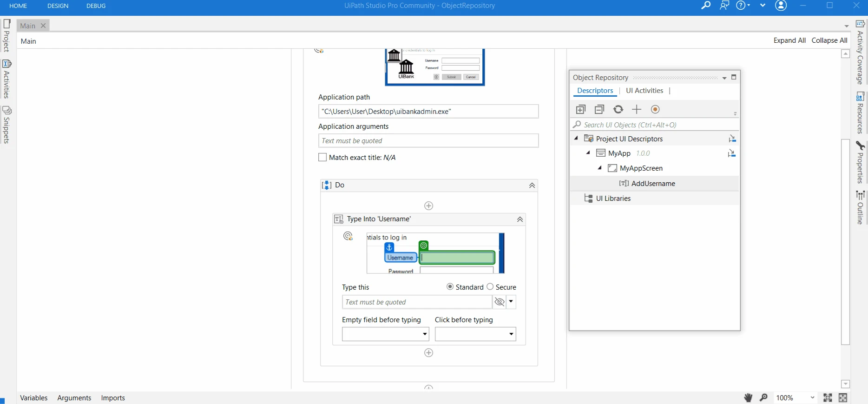Open the Project panel from left sidebar

pos(7,36)
